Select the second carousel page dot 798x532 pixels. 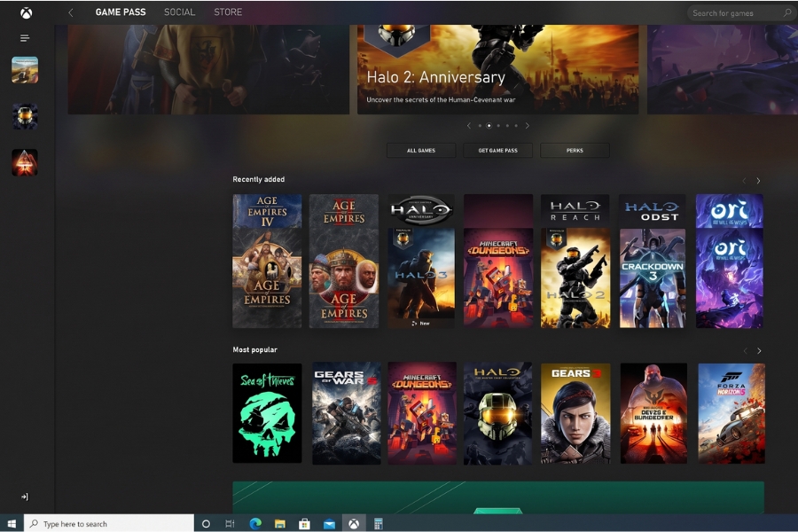pyautogui.click(x=489, y=126)
